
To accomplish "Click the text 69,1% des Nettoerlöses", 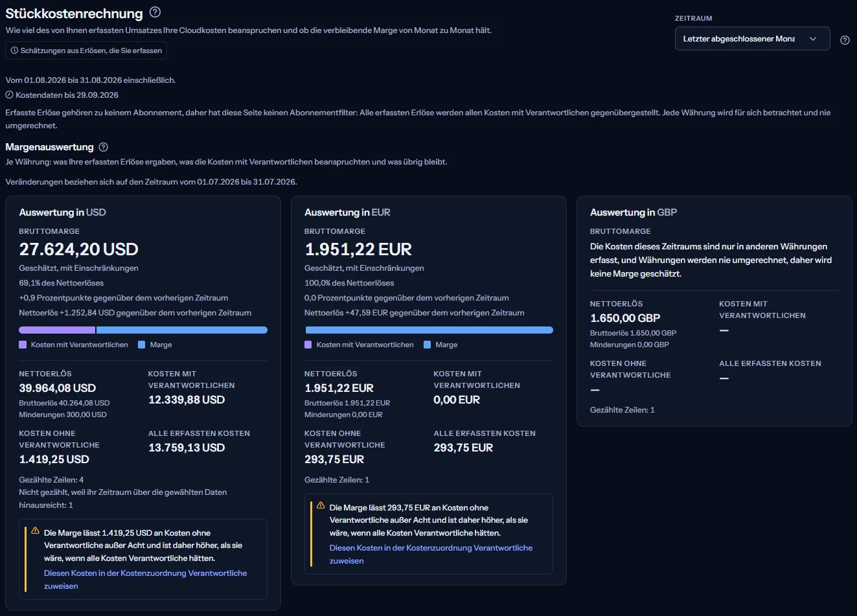I will 62,283.
